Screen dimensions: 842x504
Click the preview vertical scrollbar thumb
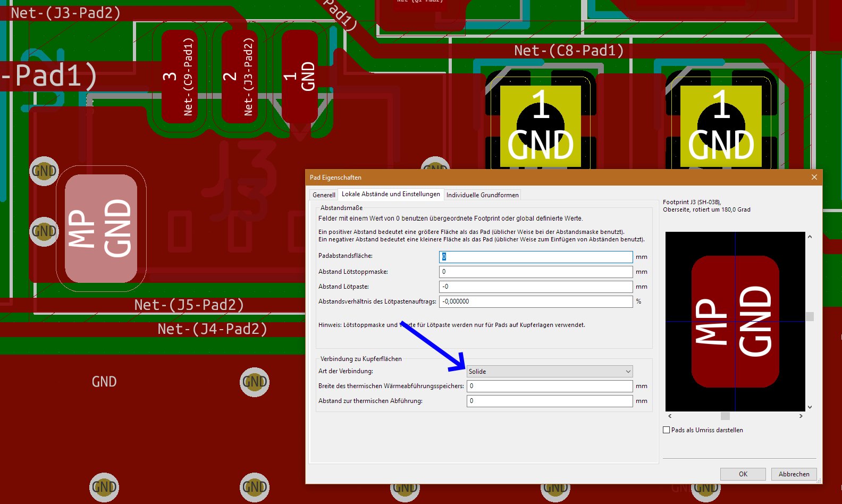tap(810, 317)
